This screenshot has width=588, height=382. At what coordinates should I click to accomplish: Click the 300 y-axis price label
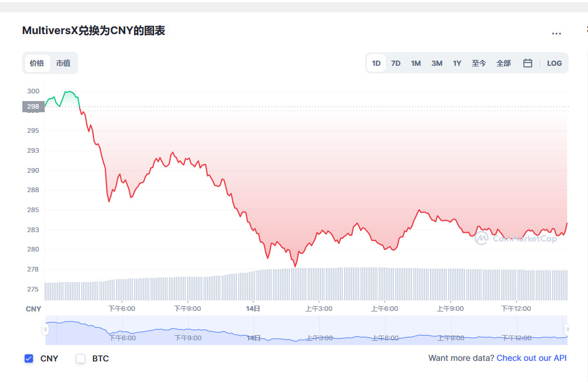33,91
